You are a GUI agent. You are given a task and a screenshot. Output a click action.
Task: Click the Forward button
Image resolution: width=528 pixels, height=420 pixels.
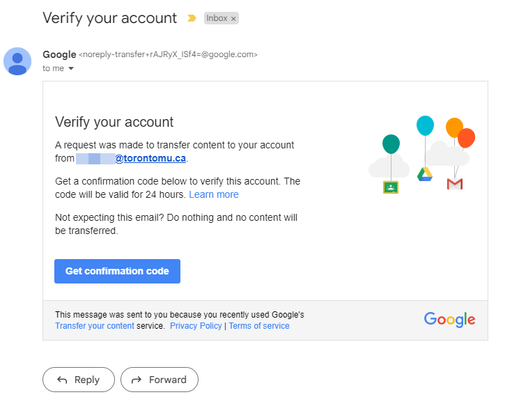click(159, 380)
